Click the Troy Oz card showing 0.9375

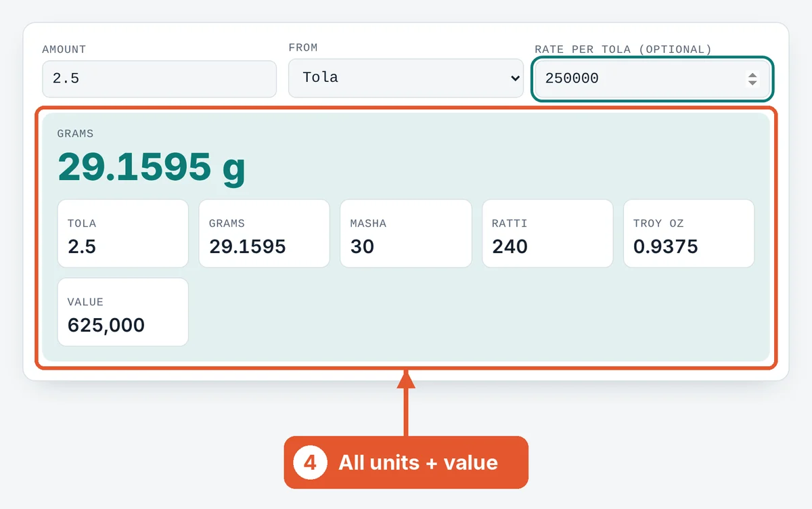point(689,234)
